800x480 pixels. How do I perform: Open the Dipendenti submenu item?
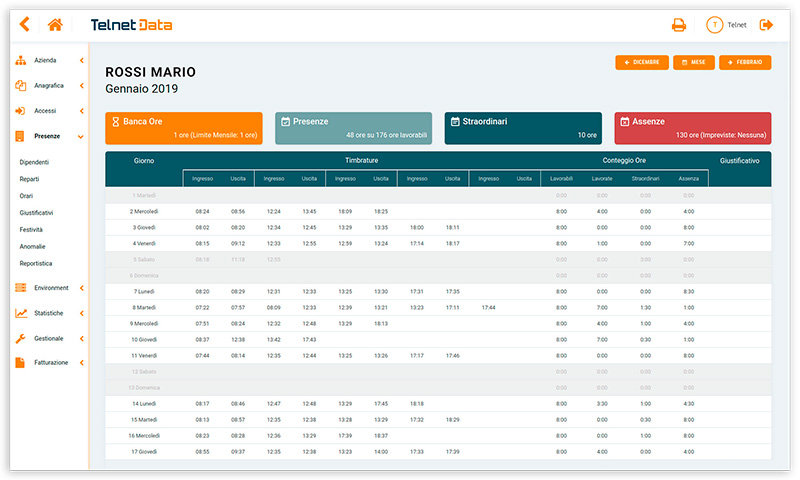34,162
